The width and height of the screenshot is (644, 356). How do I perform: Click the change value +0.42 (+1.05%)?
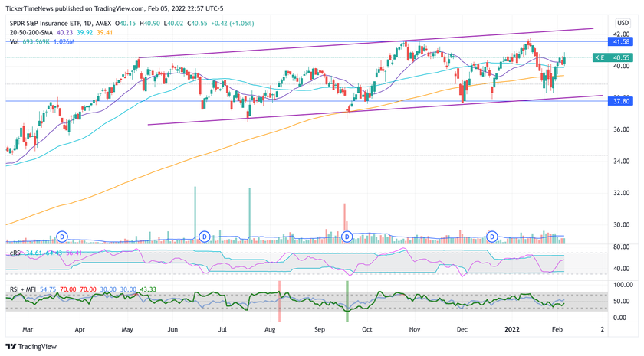232,24
